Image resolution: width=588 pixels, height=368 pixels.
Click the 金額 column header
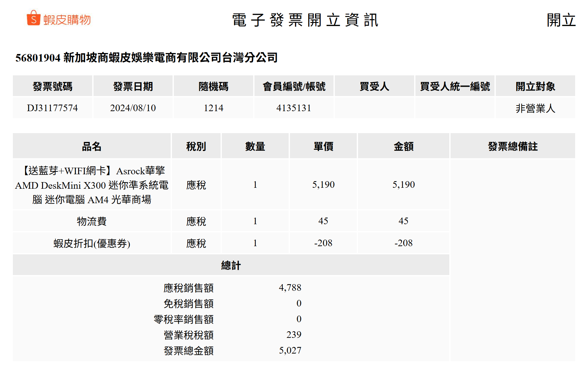[x=404, y=146]
